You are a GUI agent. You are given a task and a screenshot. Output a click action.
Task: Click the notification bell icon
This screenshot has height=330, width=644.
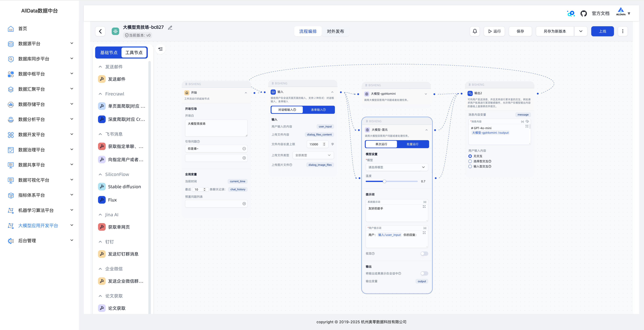pyautogui.click(x=475, y=31)
